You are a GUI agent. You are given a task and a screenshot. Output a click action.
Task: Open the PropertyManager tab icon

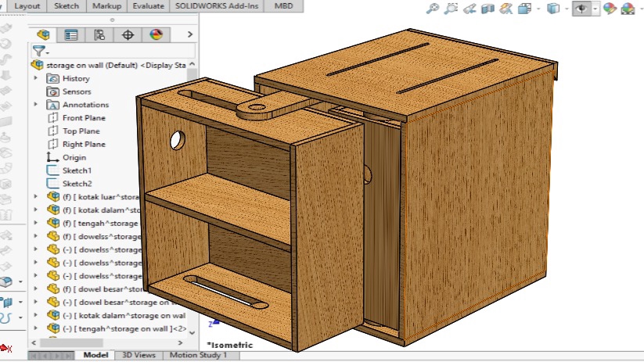71,35
